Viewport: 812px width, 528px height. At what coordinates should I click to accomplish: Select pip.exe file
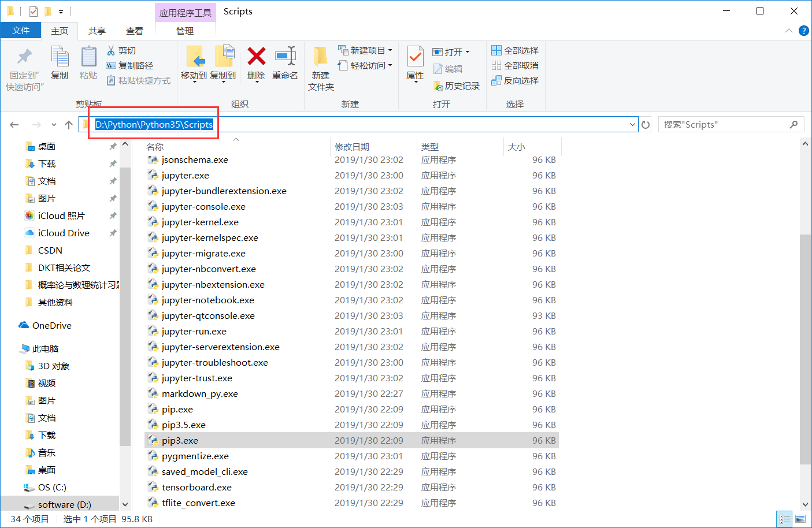177,410
